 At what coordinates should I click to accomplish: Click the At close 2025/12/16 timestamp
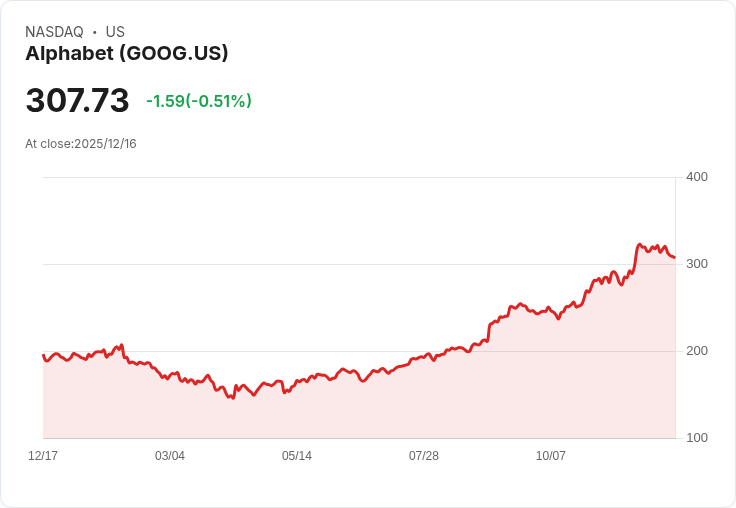[81, 144]
